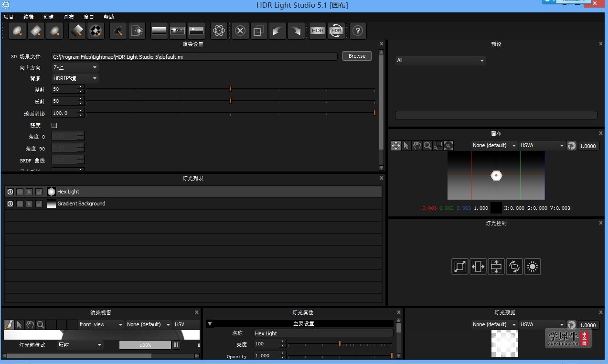Click the hexagon light on the canvas
Image resolution: width=608 pixels, height=364 pixels.
496,175
